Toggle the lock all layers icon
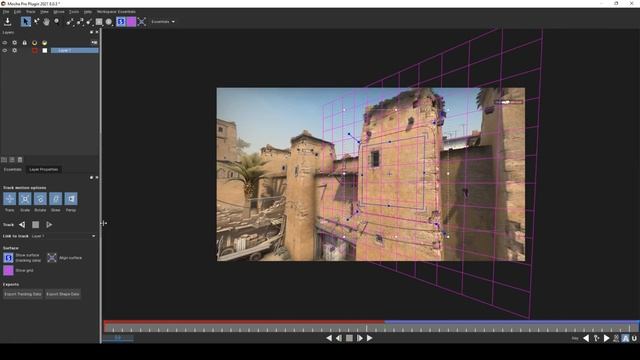 [24, 42]
